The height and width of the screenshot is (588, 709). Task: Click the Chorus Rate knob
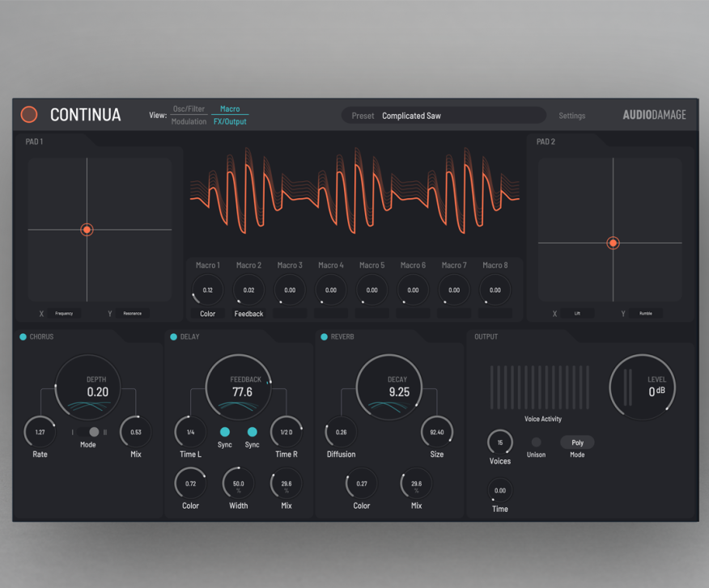(40, 432)
